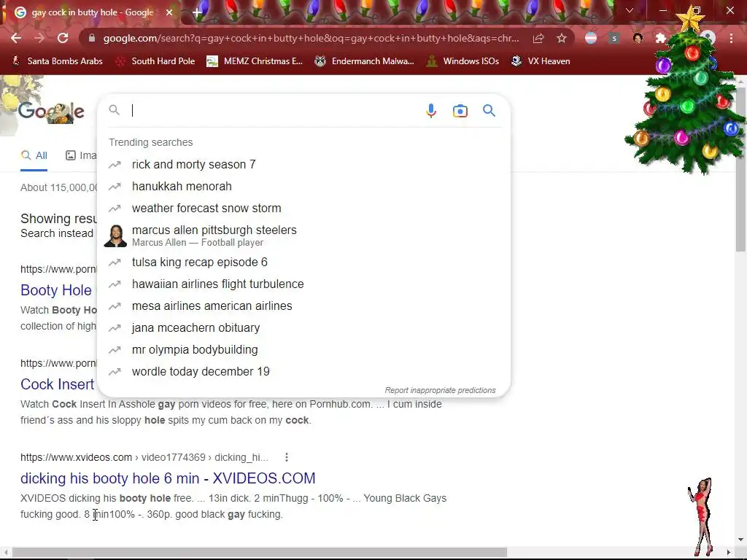This screenshot has height=560, width=747.
Task: Click the avatar-face extension icon in toolbar
Action: click(x=638, y=38)
